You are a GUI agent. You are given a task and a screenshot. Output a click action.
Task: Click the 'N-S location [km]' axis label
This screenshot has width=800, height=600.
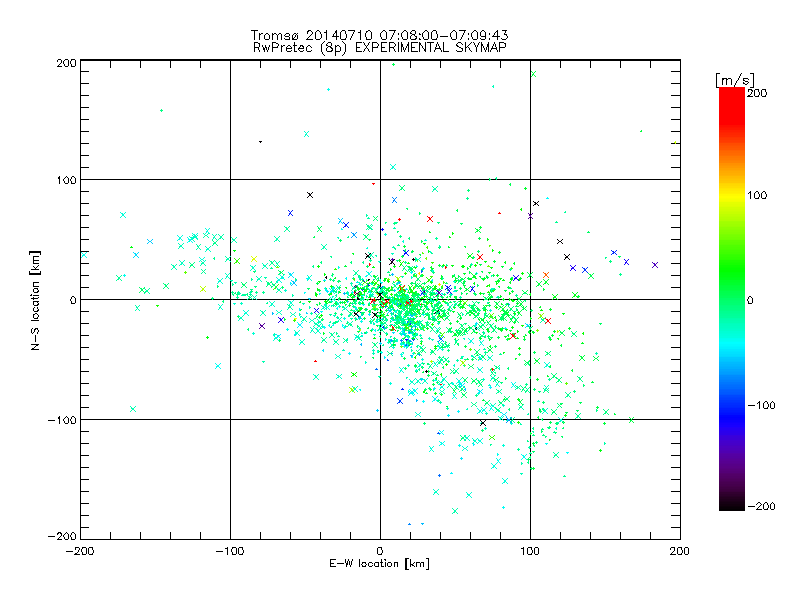click(35, 300)
